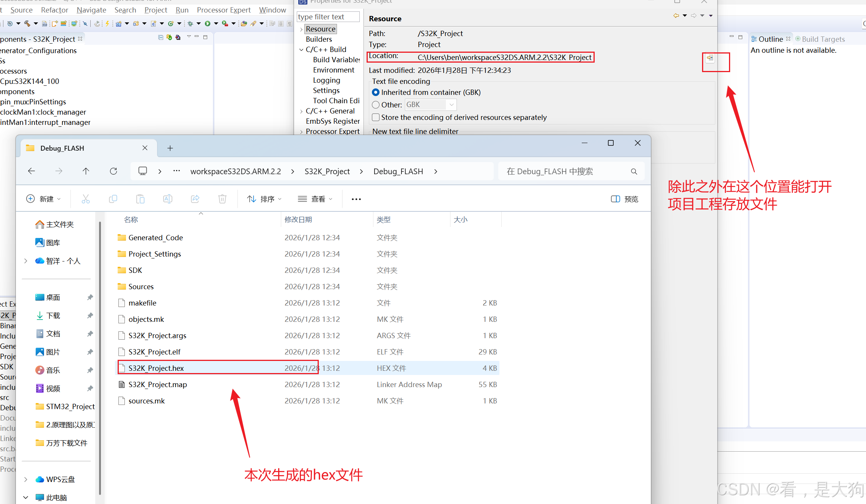Viewport: 866px width, 504px height.
Task: Enable Store encoding of derived resources separately
Action: pos(376,117)
